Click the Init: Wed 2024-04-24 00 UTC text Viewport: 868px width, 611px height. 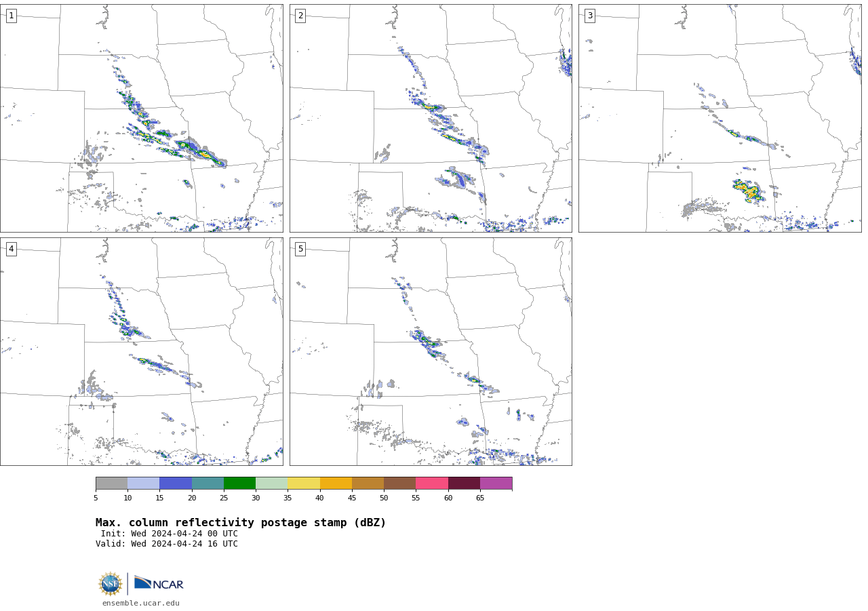[x=170, y=534]
